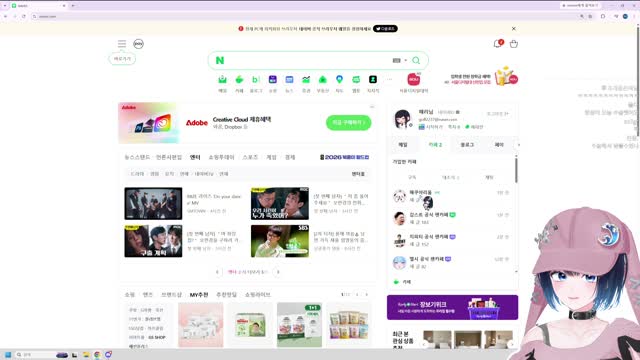Go to next shopping recommendations page arrow
This screenshot has height=360, width=640.
[366, 295]
